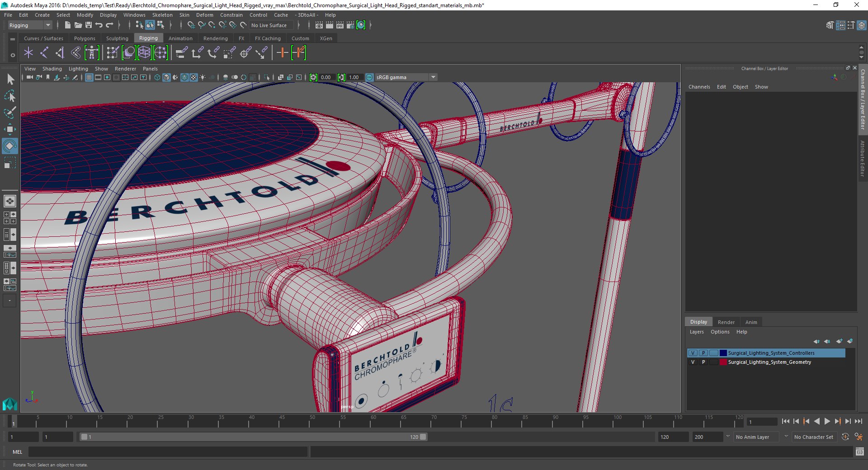868x470 pixels.
Task: Jump to start of playback range
Action: (785, 421)
